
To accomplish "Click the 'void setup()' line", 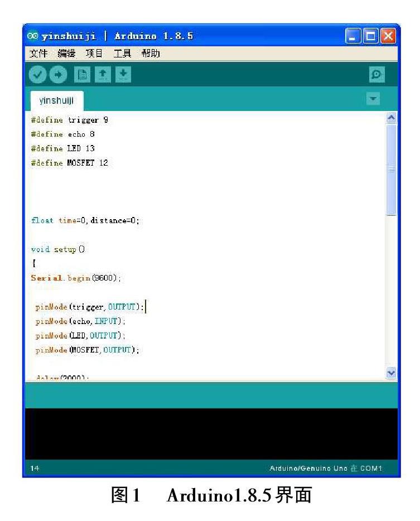I will click(58, 249).
